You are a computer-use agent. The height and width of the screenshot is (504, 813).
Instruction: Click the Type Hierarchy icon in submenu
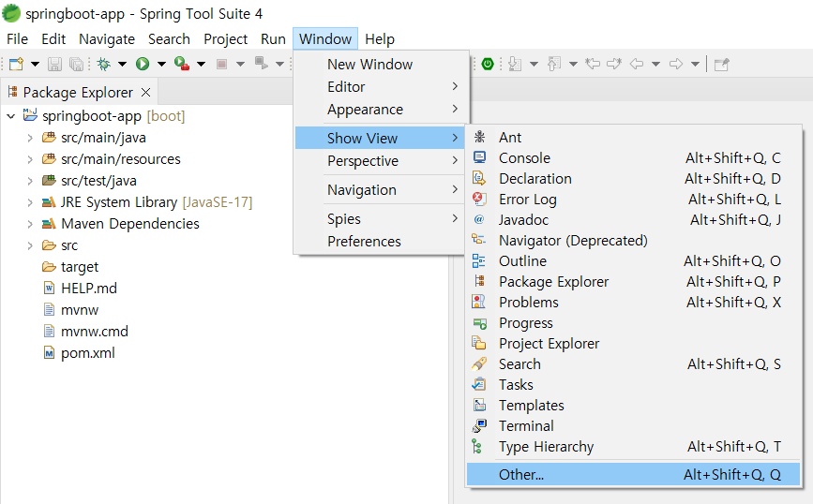tap(477, 446)
